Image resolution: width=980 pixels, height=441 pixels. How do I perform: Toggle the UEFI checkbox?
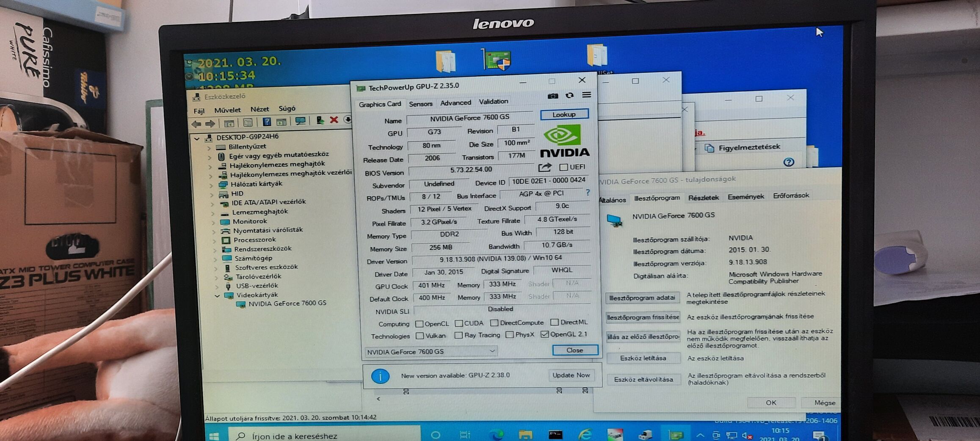tap(563, 167)
